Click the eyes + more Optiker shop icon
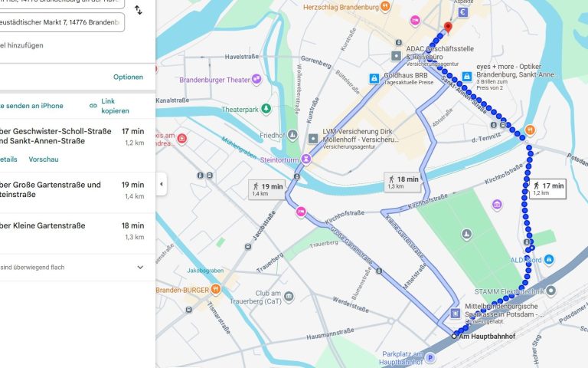Screen dimensions: 588x368 click(467, 77)
